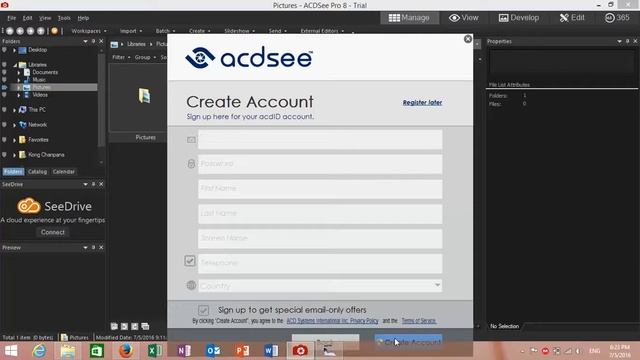Click the envelope icon beside the email field
Screen dimensions: 640x360
(x=191, y=140)
